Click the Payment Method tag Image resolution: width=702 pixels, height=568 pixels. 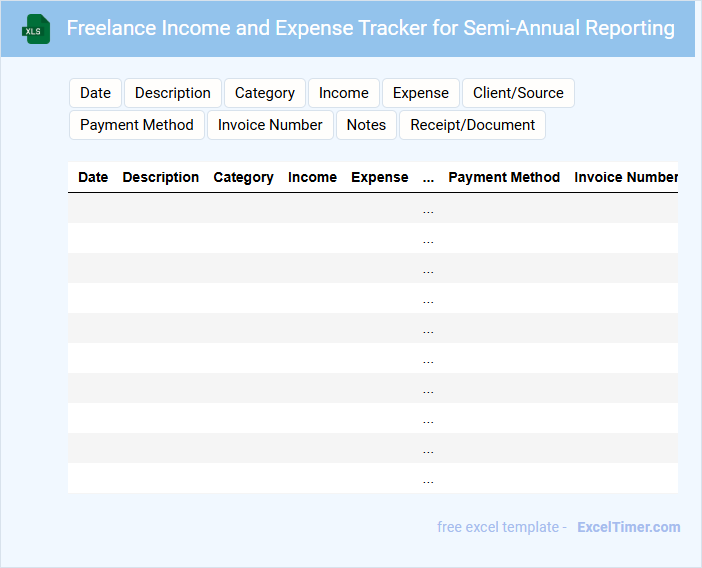(137, 125)
